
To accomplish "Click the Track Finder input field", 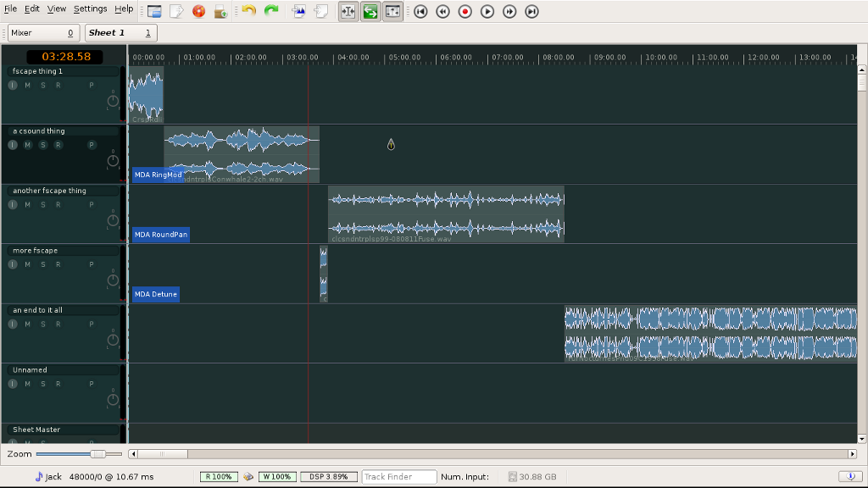I will [x=398, y=477].
